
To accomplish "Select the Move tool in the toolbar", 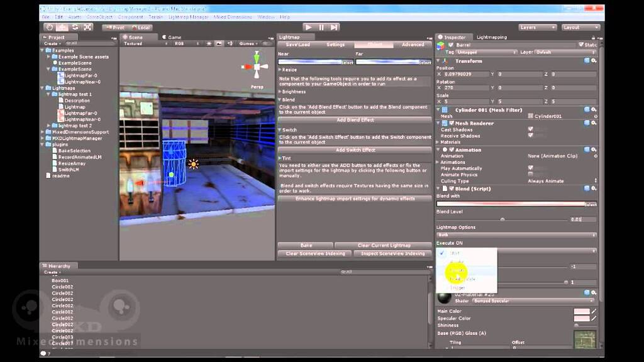I will tap(62, 27).
